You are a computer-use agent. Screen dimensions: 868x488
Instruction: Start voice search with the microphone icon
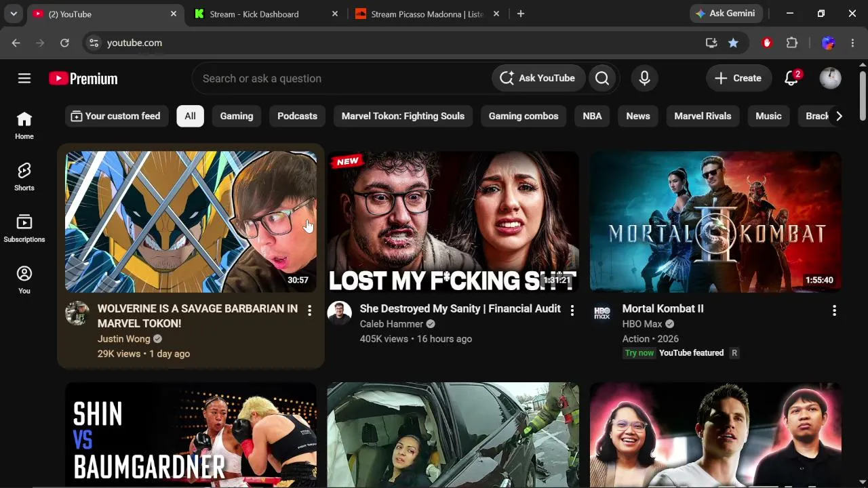click(x=644, y=79)
